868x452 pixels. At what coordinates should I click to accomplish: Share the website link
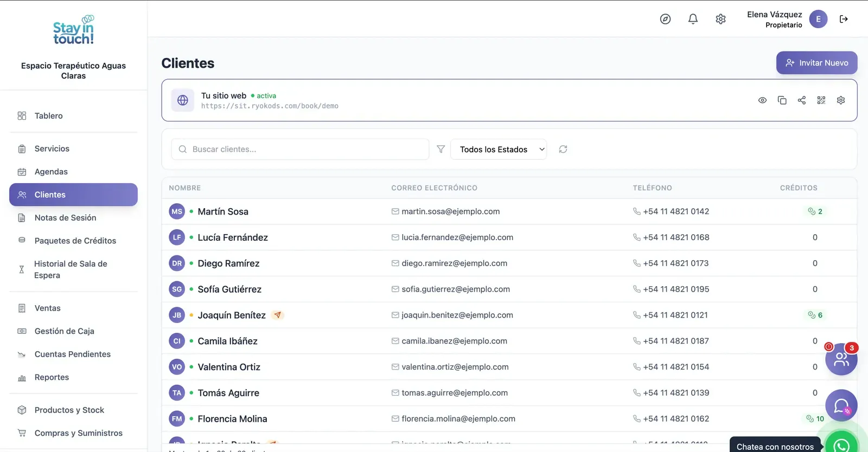(802, 100)
